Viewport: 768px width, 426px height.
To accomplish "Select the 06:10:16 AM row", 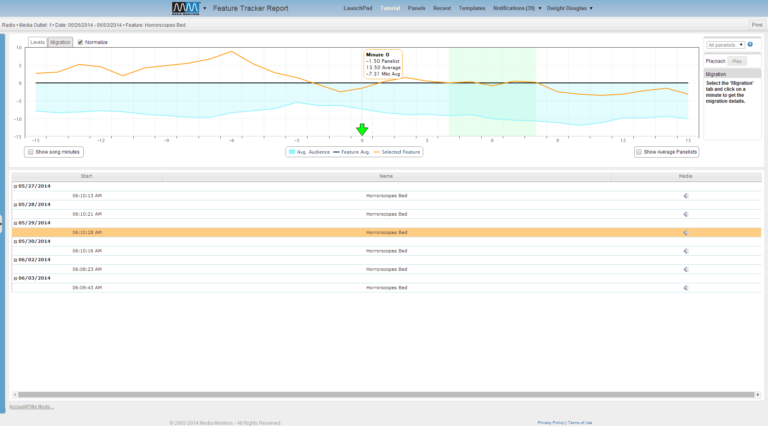I will click(x=386, y=251).
